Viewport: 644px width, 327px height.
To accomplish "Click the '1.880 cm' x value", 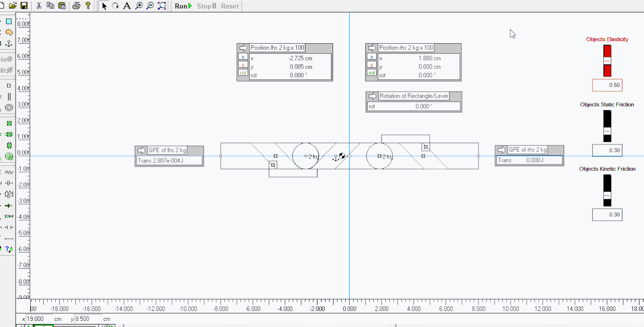I will (430, 58).
